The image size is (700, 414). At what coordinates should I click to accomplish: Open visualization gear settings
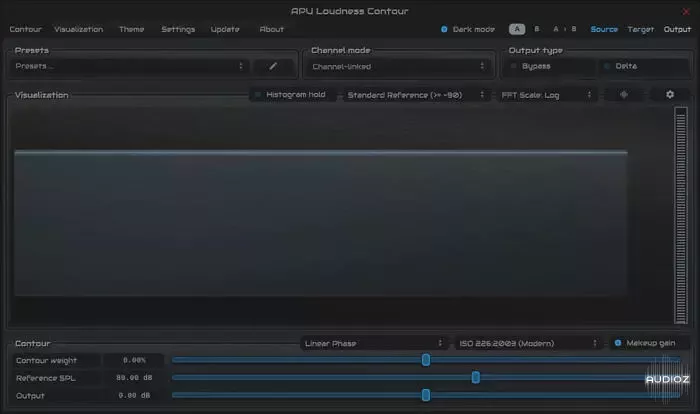click(670, 95)
